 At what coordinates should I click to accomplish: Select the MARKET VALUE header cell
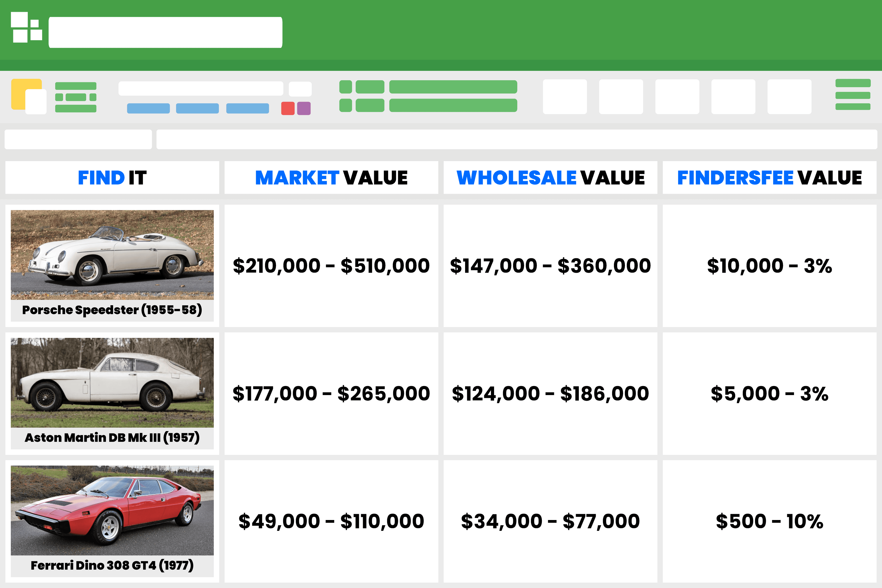coord(331,177)
